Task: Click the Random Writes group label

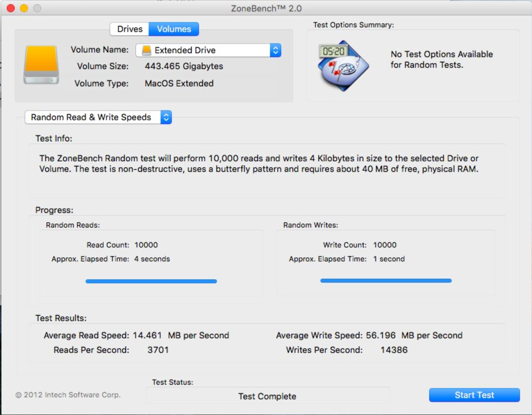Action: point(311,225)
